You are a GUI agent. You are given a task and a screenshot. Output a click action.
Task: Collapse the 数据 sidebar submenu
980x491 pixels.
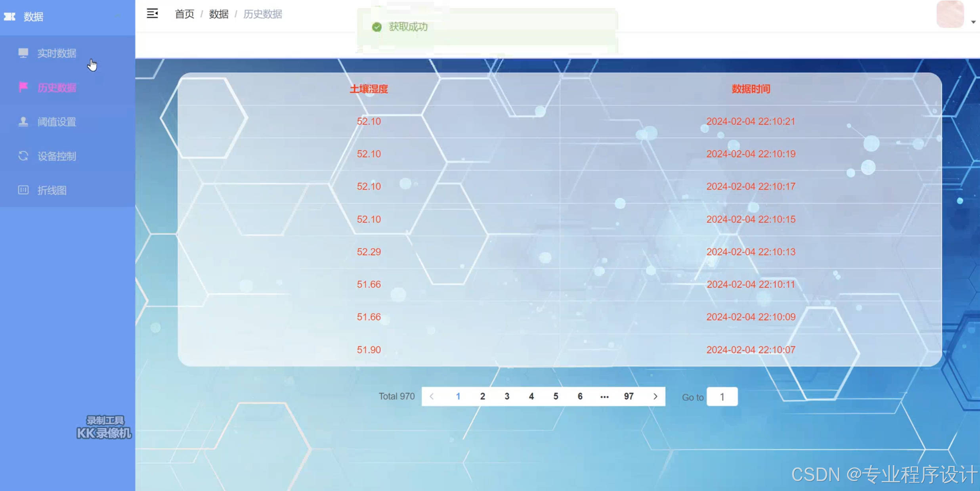tap(117, 17)
